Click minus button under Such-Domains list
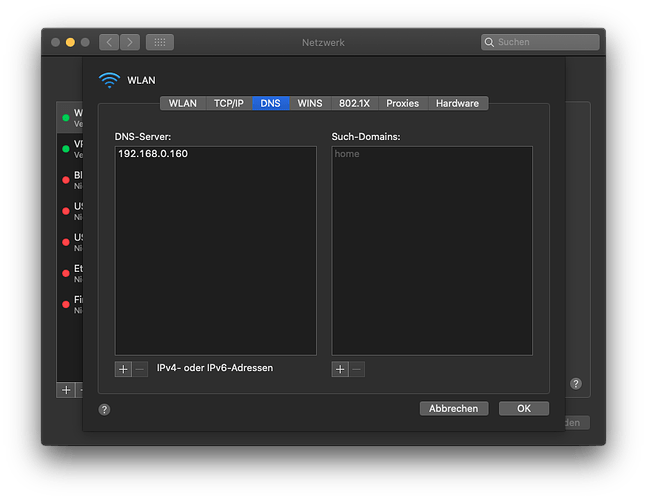This screenshot has height=500, width=647. (x=357, y=369)
